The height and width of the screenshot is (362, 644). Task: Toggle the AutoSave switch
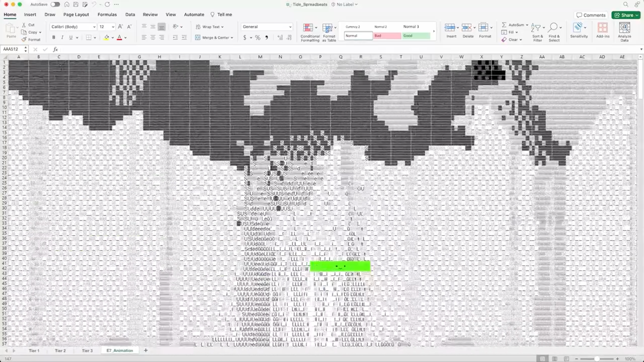pyautogui.click(x=55, y=4)
